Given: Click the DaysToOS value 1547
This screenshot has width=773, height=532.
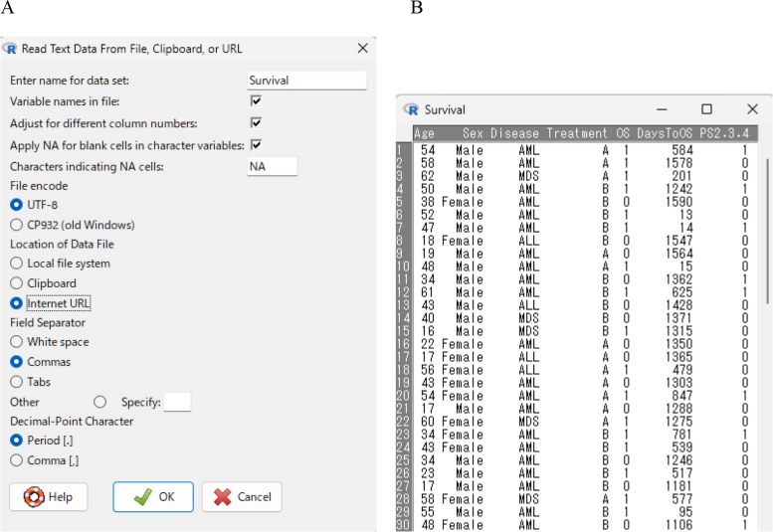Looking at the screenshot, I should coord(679,241).
